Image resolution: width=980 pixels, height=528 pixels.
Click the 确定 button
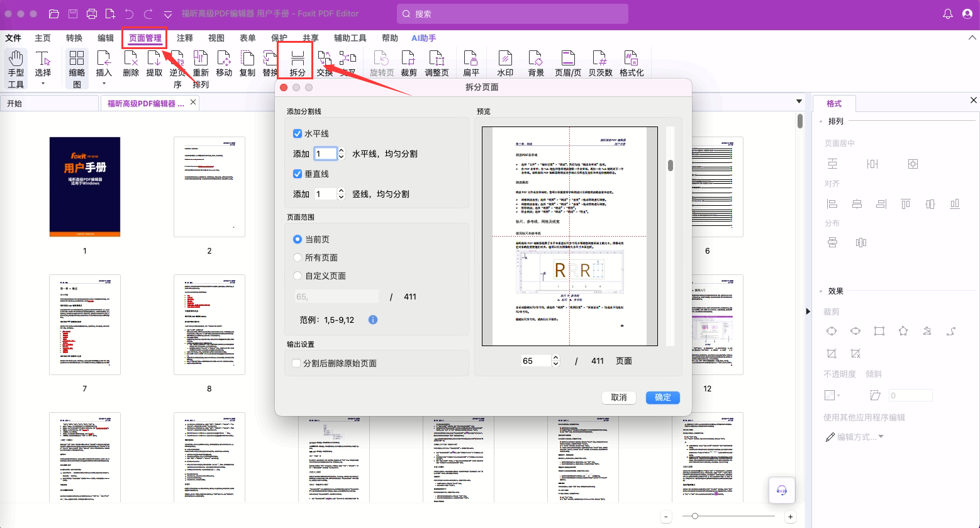coord(663,397)
